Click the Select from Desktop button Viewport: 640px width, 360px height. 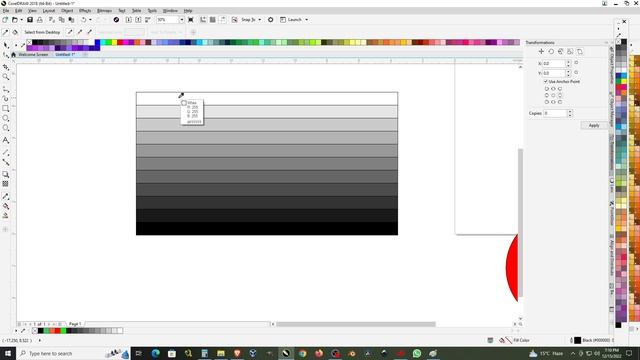click(x=42, y=32)
